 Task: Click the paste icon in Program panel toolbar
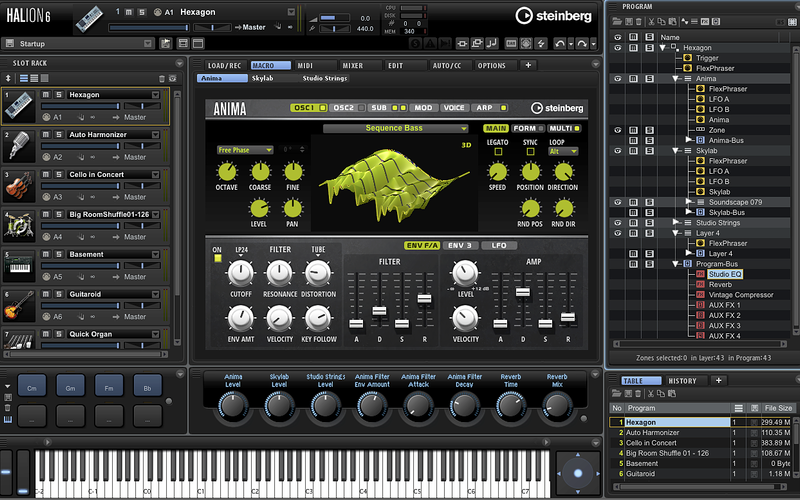[x=672, y=21]
